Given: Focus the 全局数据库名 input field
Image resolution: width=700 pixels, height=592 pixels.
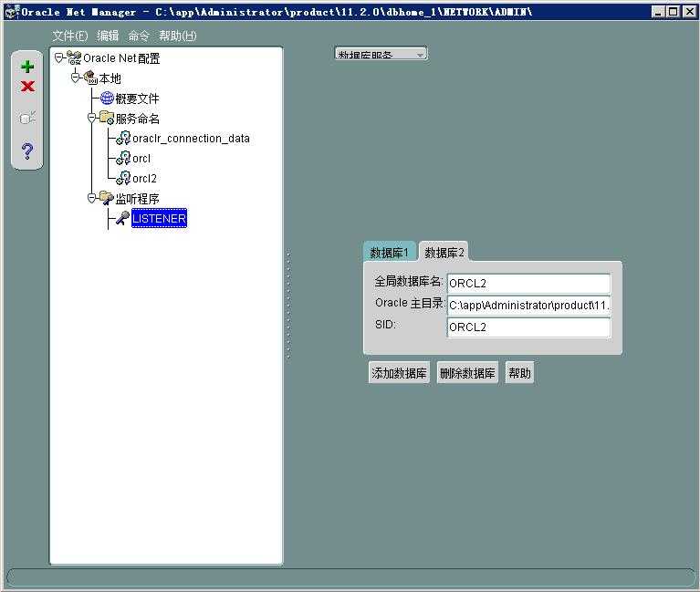Looking at the screenshot, I should [528, 283].
